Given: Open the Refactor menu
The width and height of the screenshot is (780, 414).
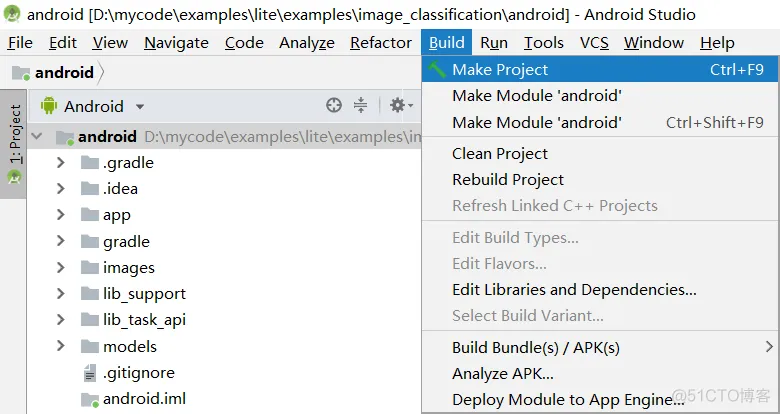Looking at the screenshot, I should coord(381,43).
